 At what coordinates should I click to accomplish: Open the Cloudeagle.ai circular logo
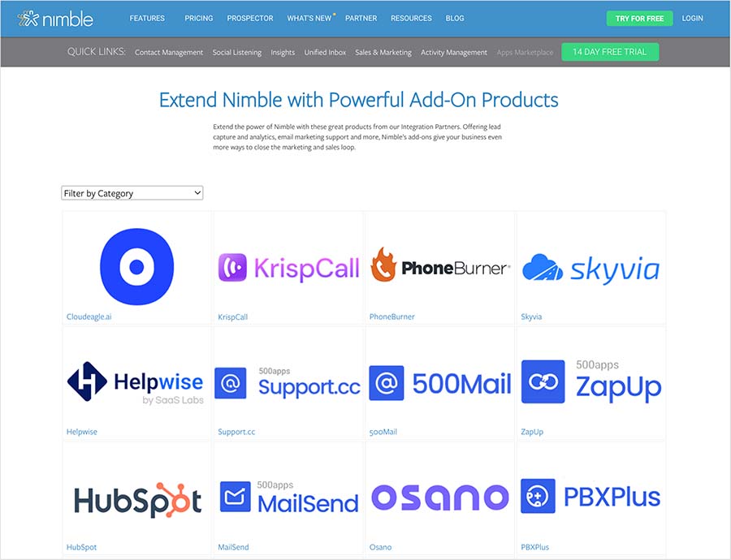pos(137,266)
